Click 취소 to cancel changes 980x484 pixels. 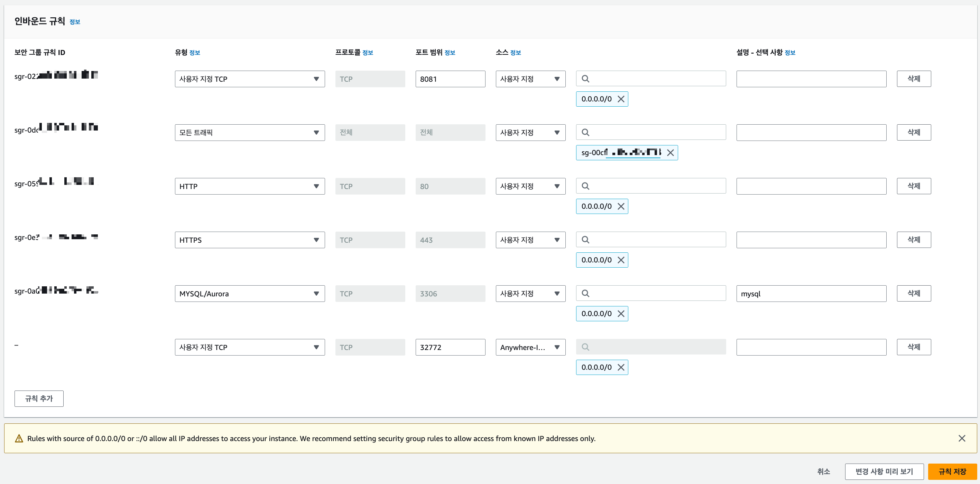[823, 472]
